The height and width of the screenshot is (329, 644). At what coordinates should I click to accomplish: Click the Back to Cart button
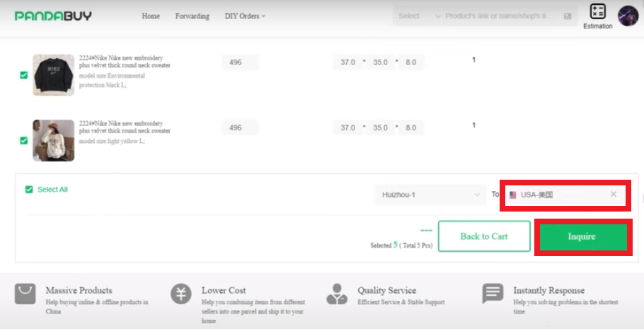pos(484,236)
